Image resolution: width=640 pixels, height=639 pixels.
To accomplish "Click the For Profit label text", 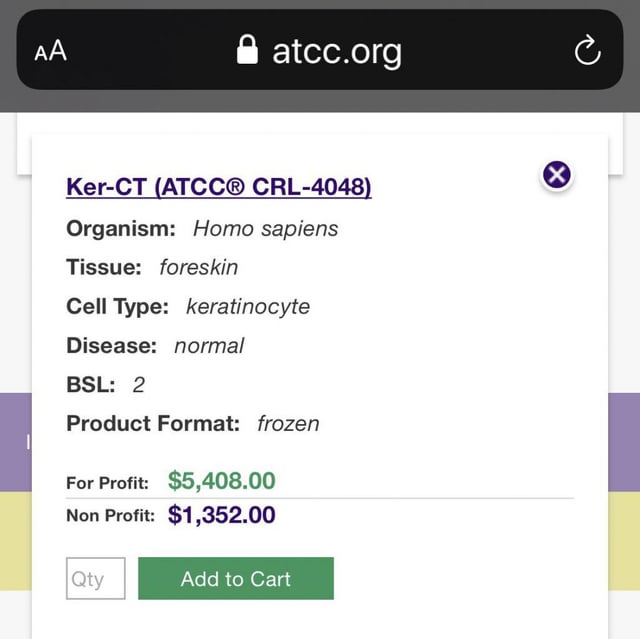I will coord(107,483).
